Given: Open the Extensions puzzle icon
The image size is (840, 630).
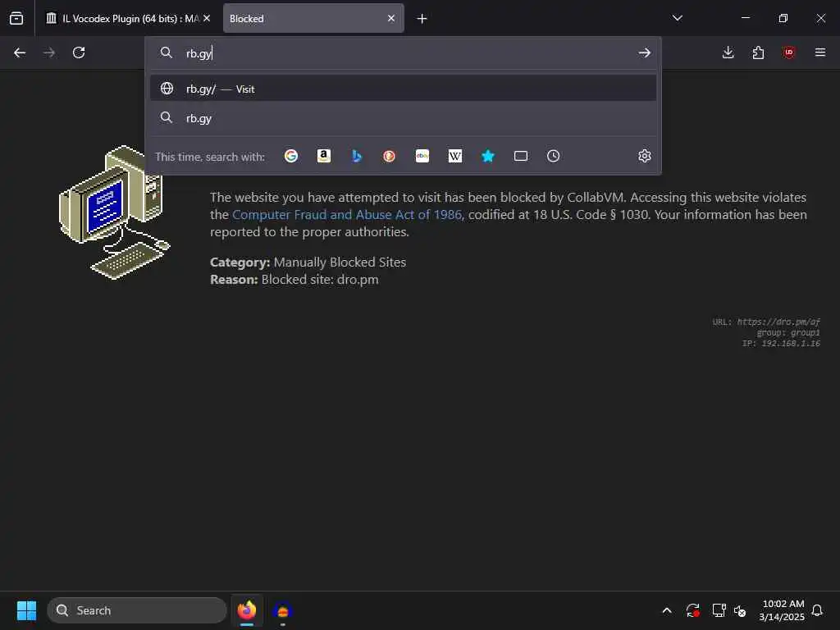Looking at the screenshot, I should tap(758, 52).
